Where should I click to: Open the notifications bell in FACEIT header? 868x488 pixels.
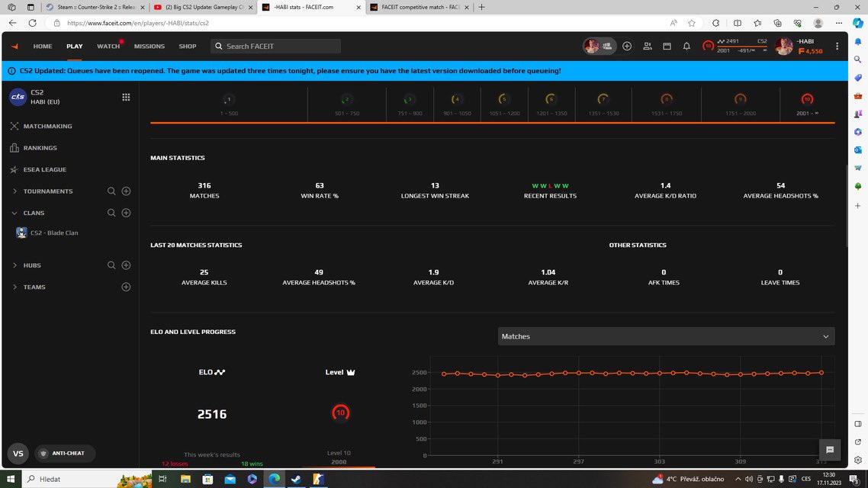coord(686,47)
